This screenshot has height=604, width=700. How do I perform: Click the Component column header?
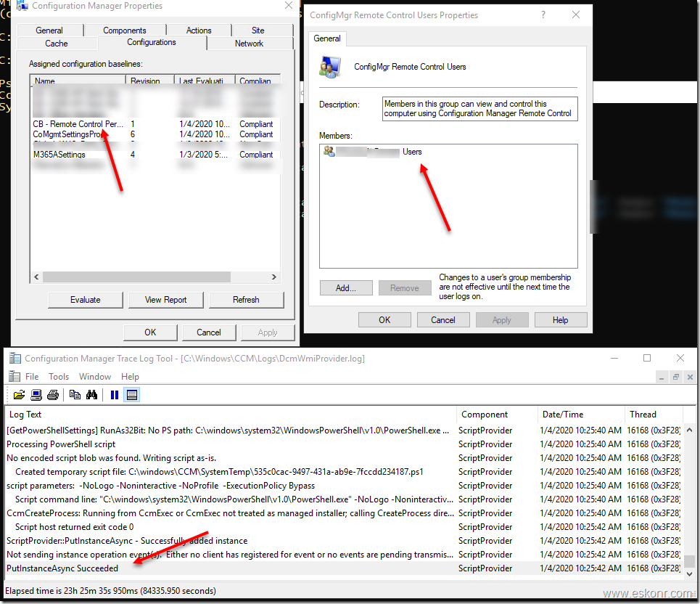(497, 415)
